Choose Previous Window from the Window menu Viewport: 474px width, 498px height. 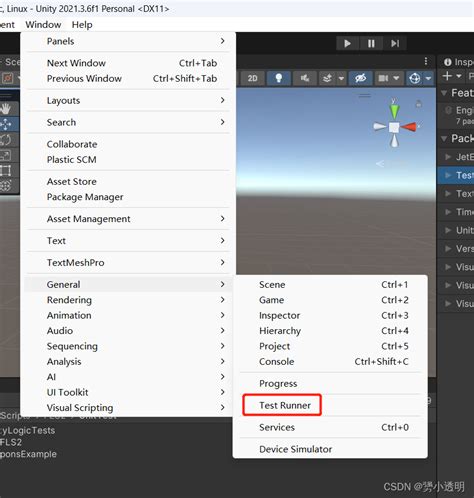[128, 79]
